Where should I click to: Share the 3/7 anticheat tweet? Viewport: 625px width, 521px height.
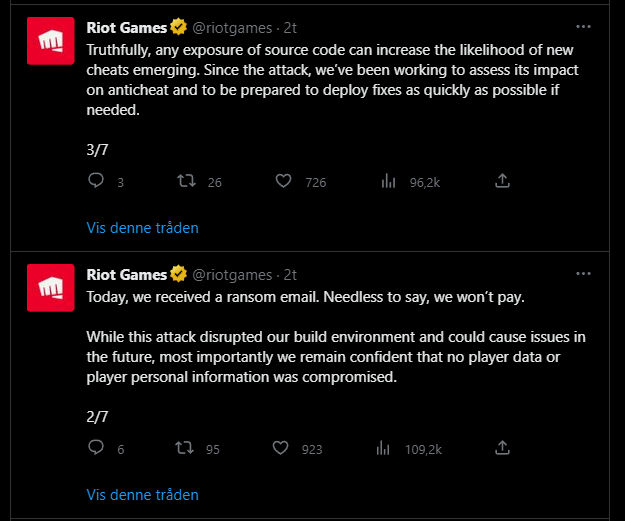pos(502,181)
